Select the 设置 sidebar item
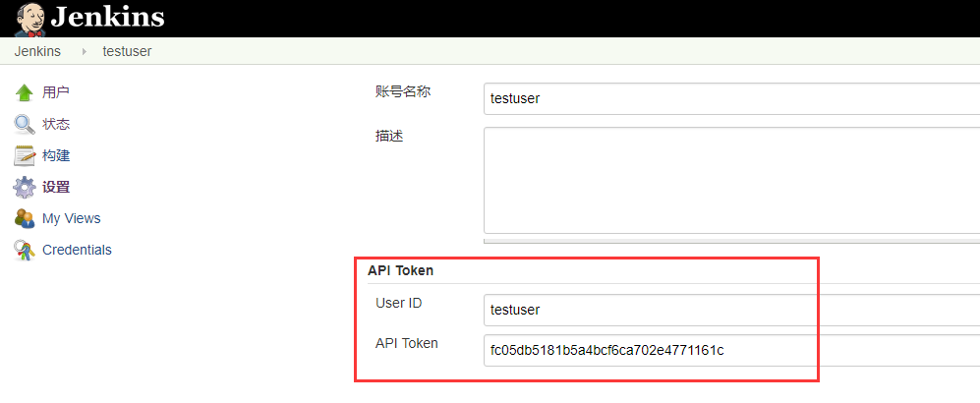This screenshot has width=980, height=403. [x=56, y=187]
